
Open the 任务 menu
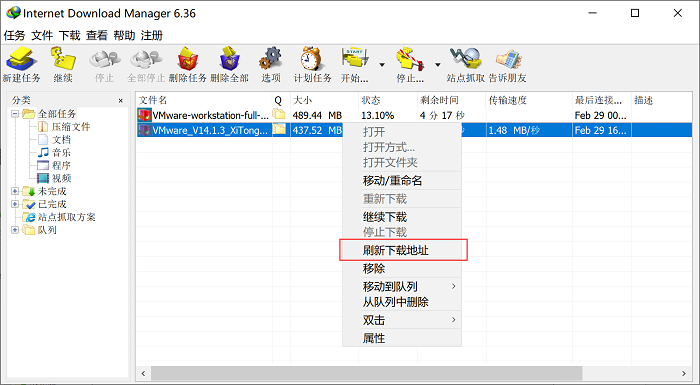(x=14, y=35)
